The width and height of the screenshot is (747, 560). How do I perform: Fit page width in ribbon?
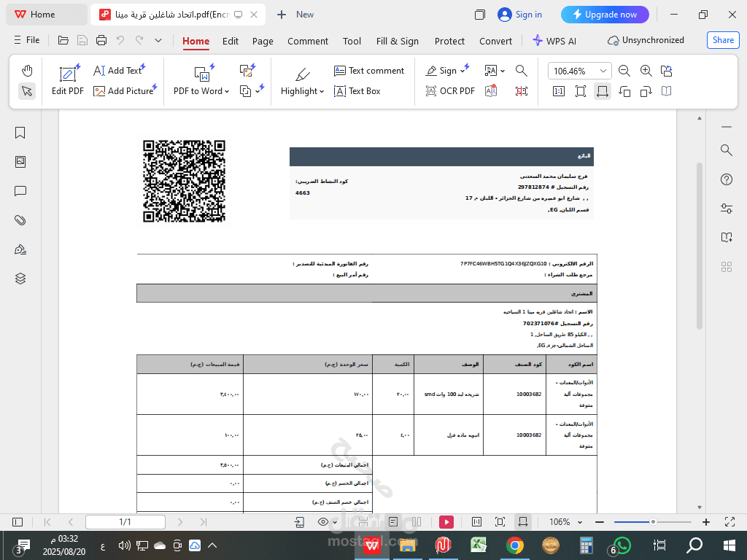[x=603, y=91]
